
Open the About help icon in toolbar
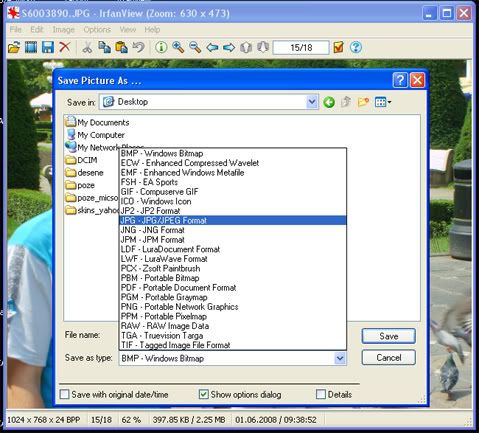356,47
